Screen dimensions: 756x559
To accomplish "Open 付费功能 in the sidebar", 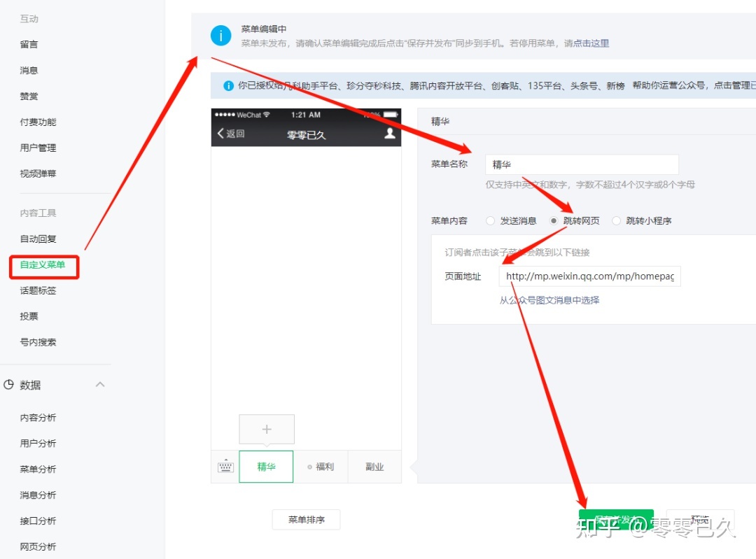I will (x=38, y=122).
